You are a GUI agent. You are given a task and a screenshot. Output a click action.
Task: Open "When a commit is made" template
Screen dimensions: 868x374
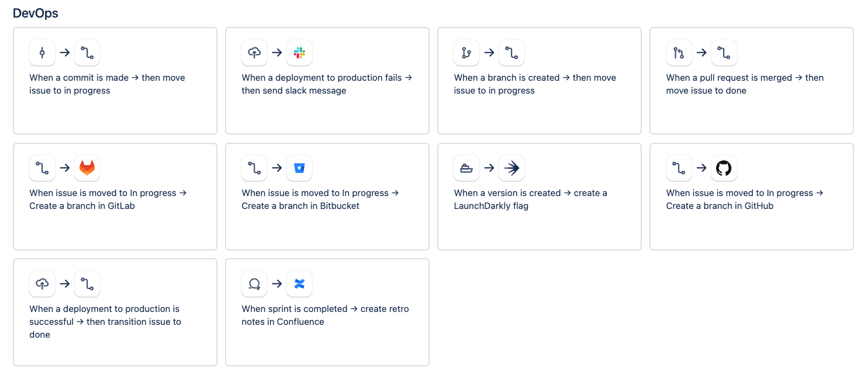(x=107, y=84)
